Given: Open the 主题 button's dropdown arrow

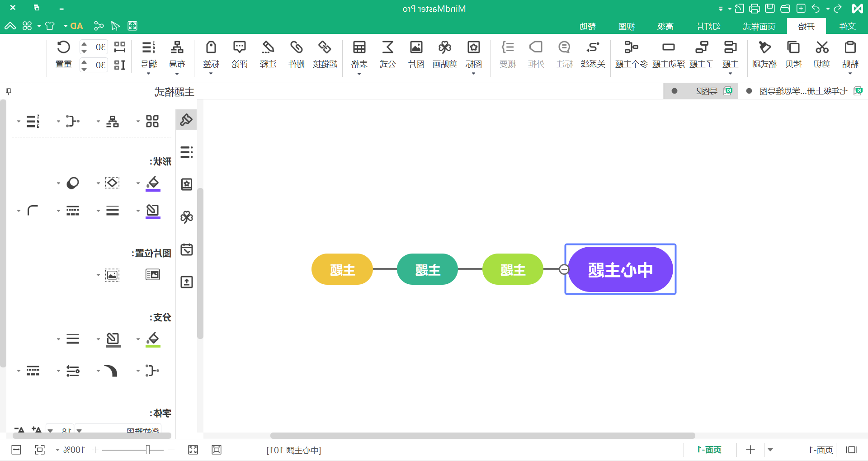Looking at the screenshot, I should [730, 74].
